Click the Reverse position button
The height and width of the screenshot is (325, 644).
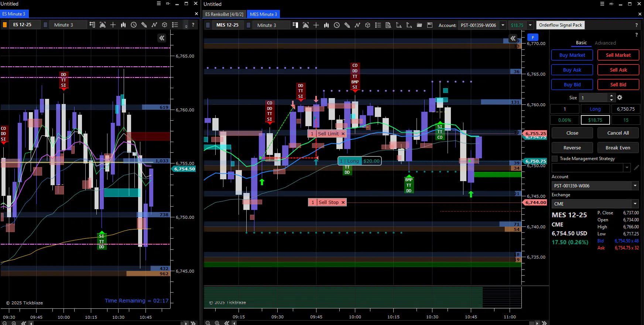click(x=572, y=148)
